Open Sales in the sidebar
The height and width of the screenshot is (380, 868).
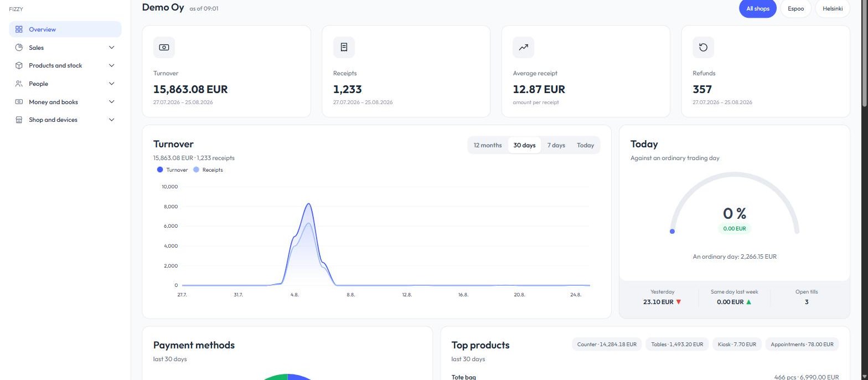(65, 48)
